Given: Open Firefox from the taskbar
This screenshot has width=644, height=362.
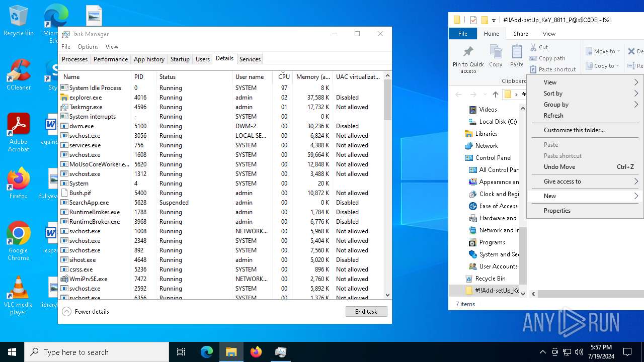Looking at the screenshot, I should [256, 352].
